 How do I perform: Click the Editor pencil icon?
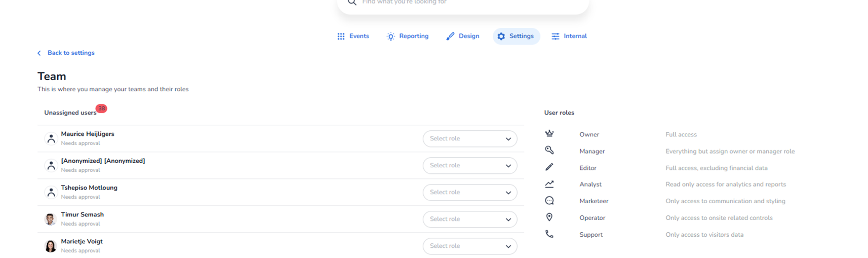(549, 167)
